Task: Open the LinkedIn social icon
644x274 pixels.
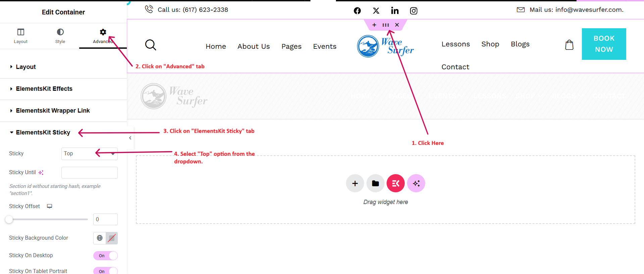Action: [395, 11]
